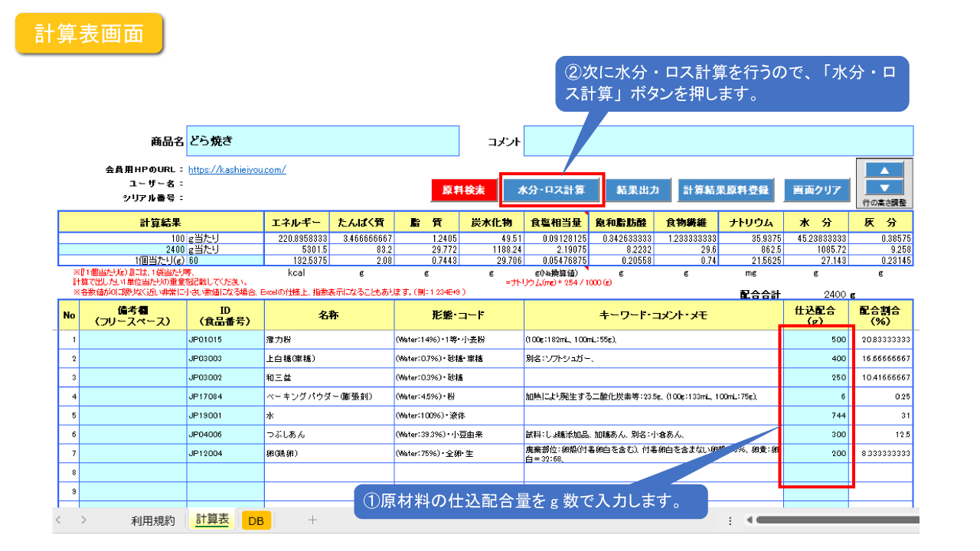
Task: Click the ID cell JP19001
Action: (x=225, y=416)
